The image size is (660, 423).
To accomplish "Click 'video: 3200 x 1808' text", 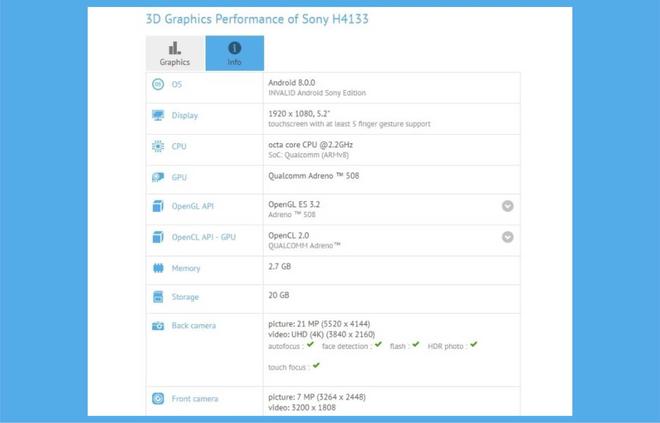I will pyautogui.click(x=302, y=407).
